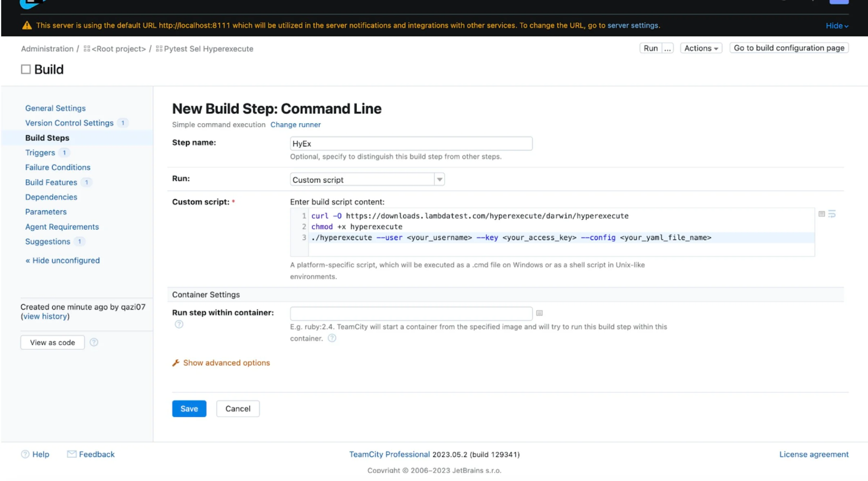Click into the Step name field
The image size is (868, 481).
[411, 144]
